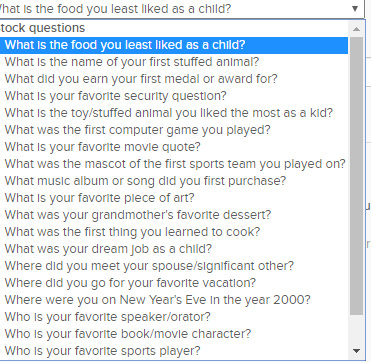Screen dimensions: 371x362
Task: Select 'favorite movie quote' question
Action: point(173,147)
